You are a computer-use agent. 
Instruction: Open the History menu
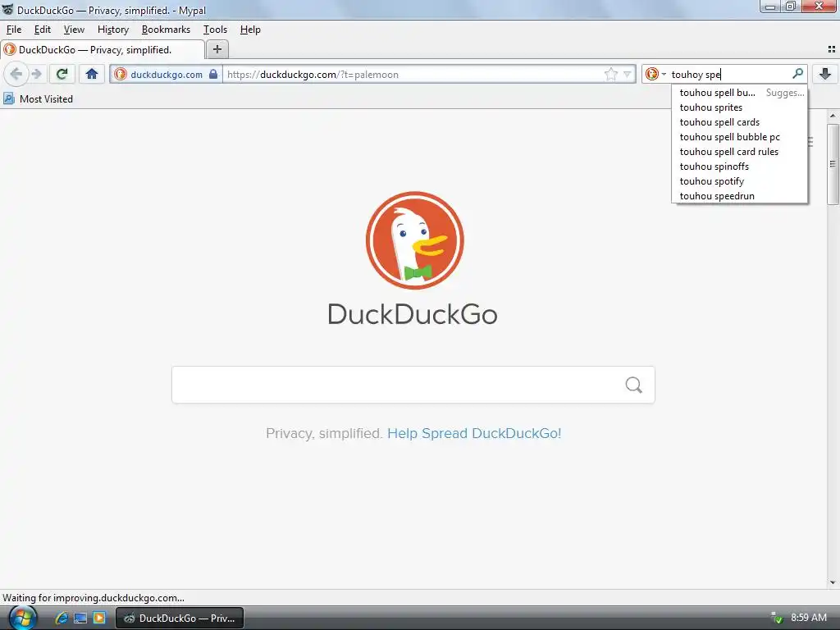pos(113,30)
